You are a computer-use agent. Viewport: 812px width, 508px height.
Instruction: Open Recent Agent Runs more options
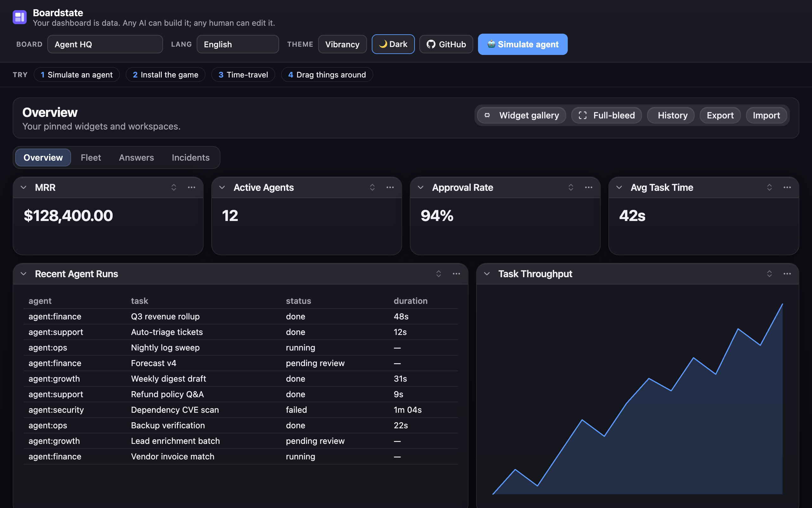456,274
